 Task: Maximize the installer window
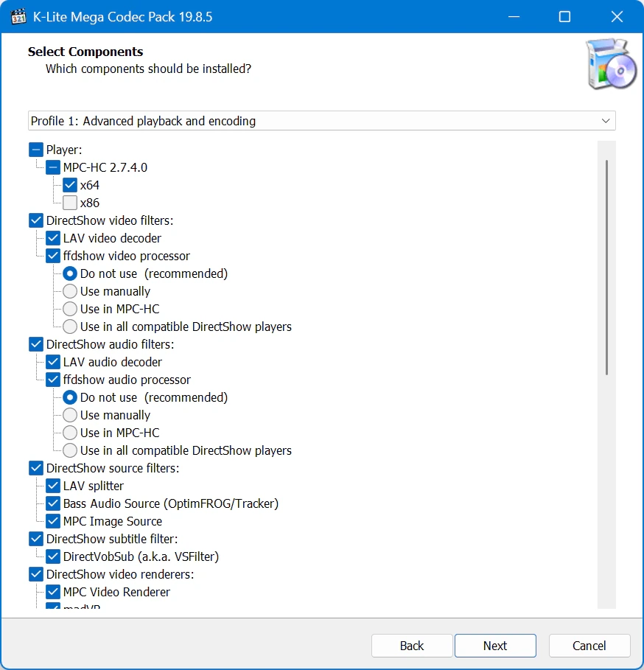pyautogui.click(x=564, y=17)
